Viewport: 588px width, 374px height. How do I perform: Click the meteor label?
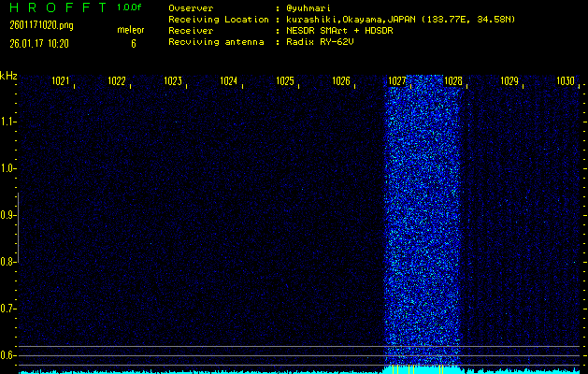click(x=131, y=30)
